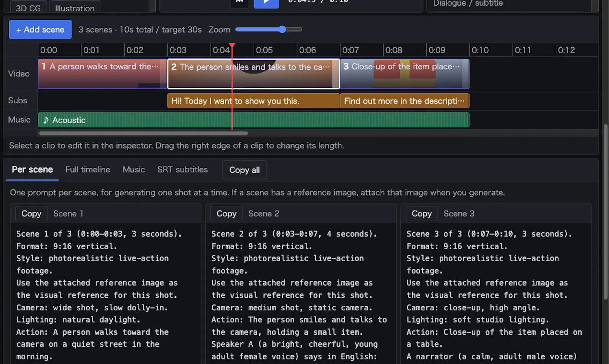Select the Acoustic music track
Viewport: 609px width, 364px height.
(253, 120)
